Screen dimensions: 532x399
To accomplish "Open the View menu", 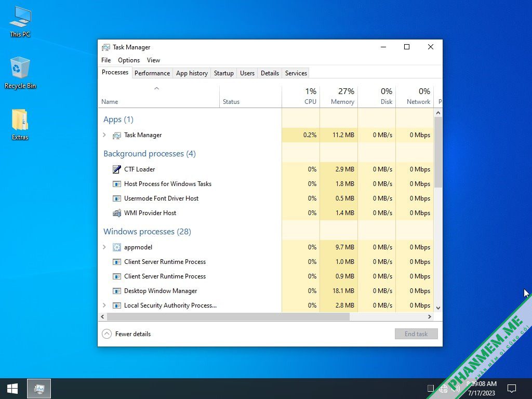I will 153,60.
